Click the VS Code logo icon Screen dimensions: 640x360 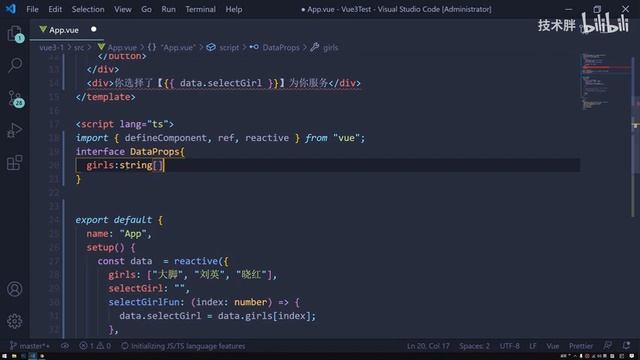[x=11, y=9]
